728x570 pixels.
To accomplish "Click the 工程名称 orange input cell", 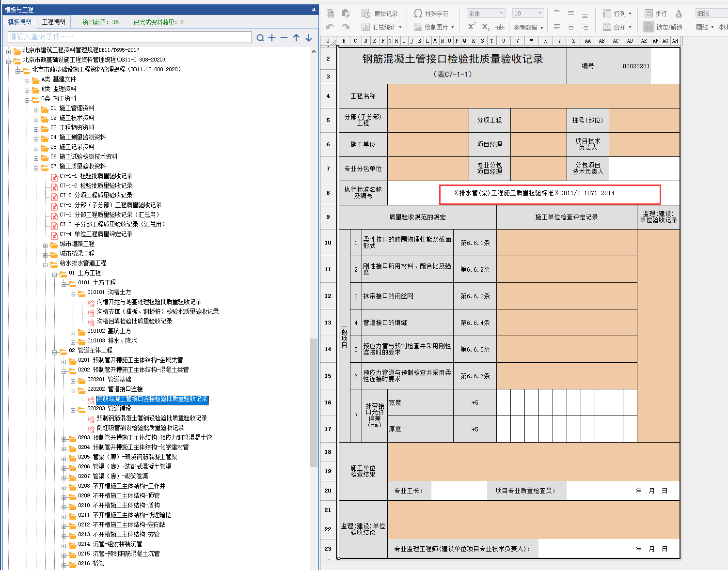I will 533,96.
